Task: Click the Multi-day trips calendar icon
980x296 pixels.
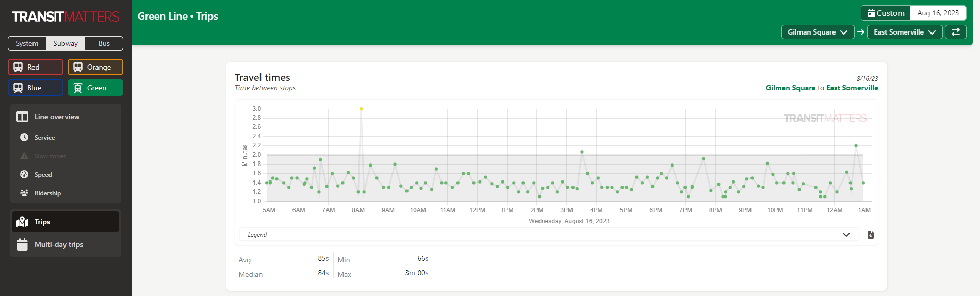Action: click(x=22, y=244)
